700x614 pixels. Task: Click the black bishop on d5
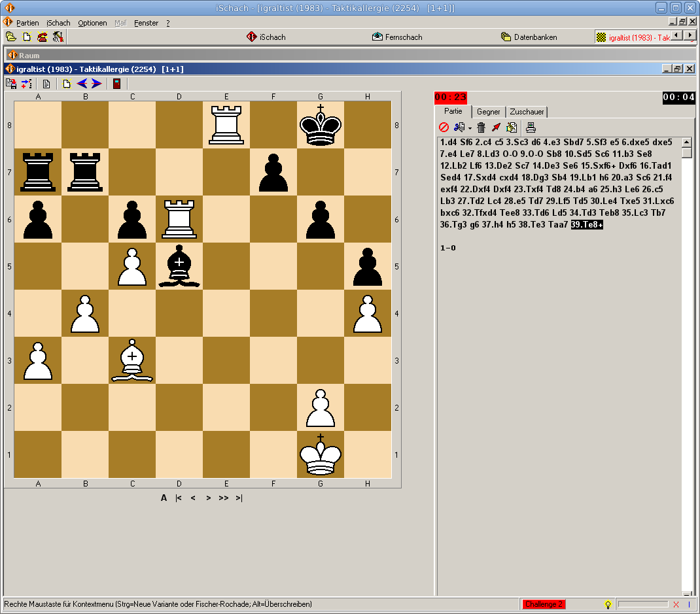[179, 266]
